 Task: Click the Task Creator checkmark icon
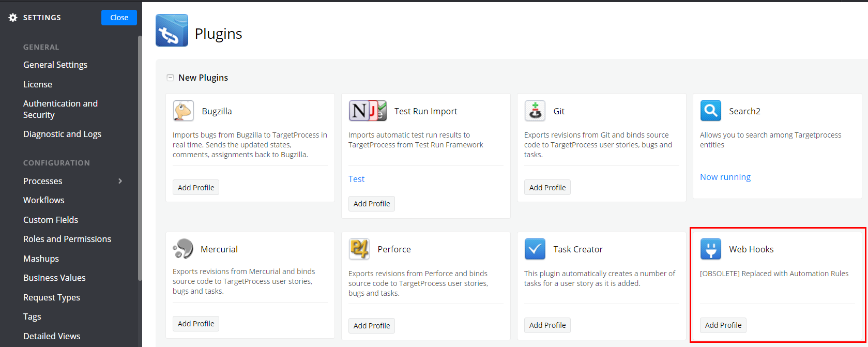click(x=535, y=249)
